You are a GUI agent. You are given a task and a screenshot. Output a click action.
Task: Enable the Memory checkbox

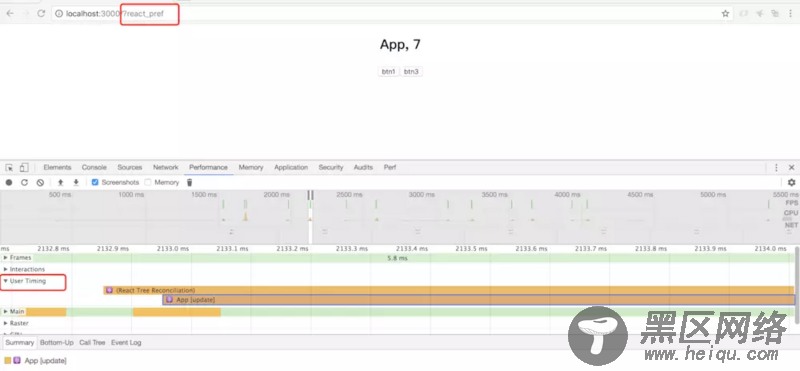click(148, 182)
